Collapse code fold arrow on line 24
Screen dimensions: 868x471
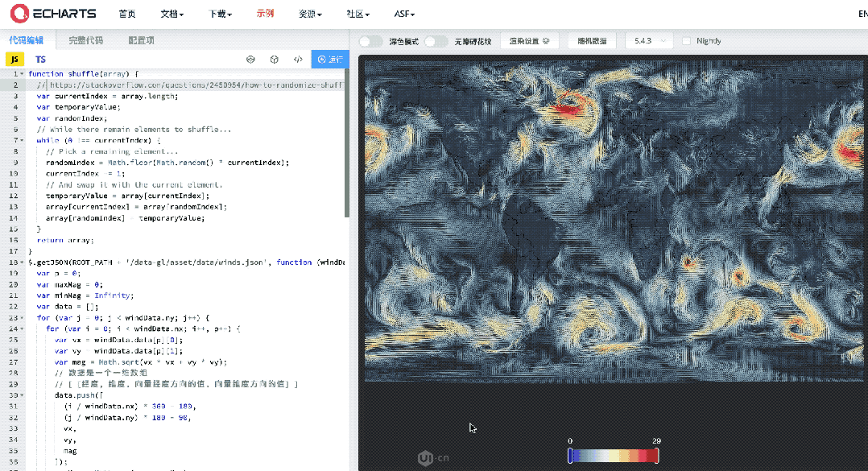point(23,328)
